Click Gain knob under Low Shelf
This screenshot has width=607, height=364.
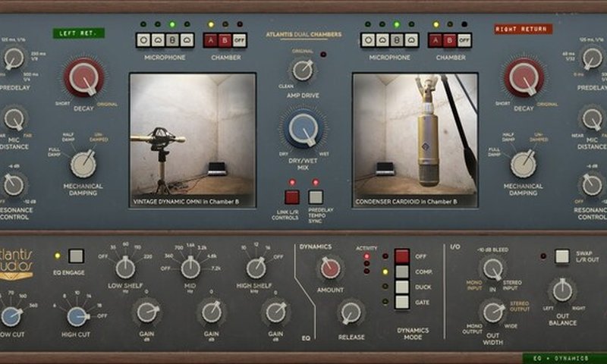(146, 312)
